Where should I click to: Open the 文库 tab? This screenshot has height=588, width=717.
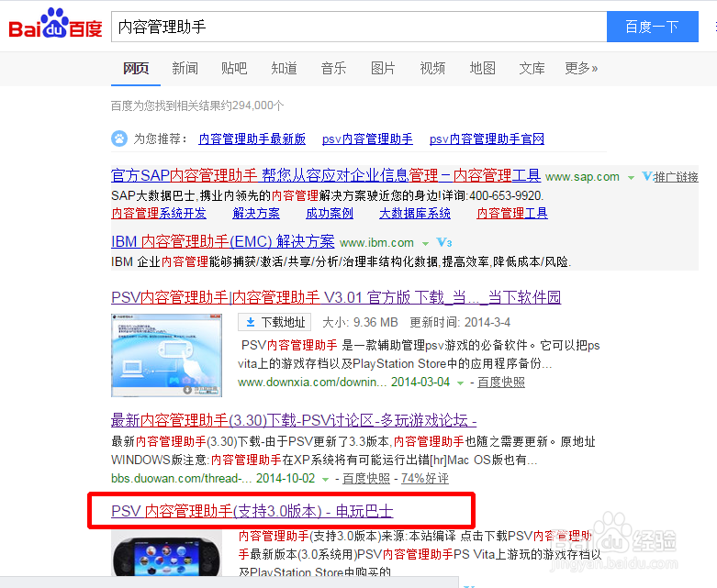[532, 69]
